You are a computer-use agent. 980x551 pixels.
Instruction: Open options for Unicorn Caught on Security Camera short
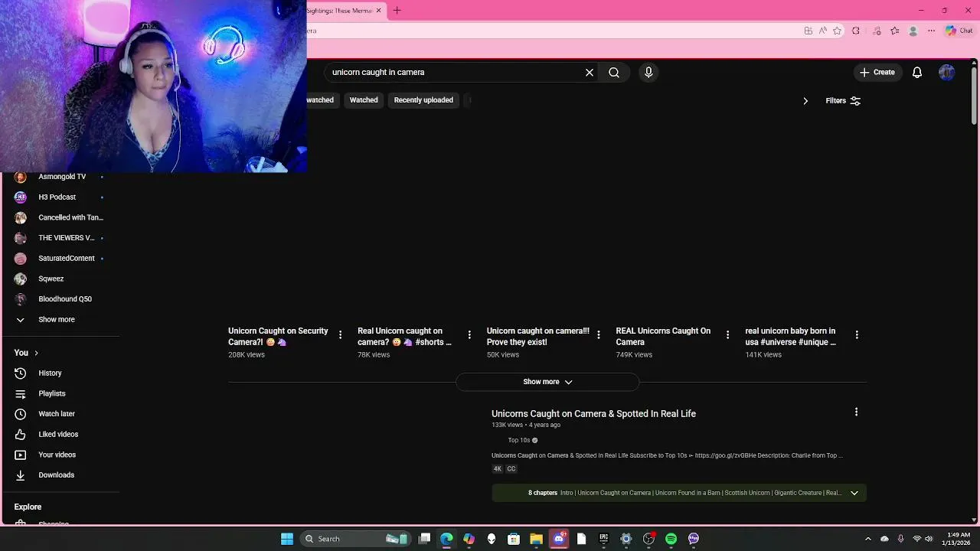(x=340, y=334)
